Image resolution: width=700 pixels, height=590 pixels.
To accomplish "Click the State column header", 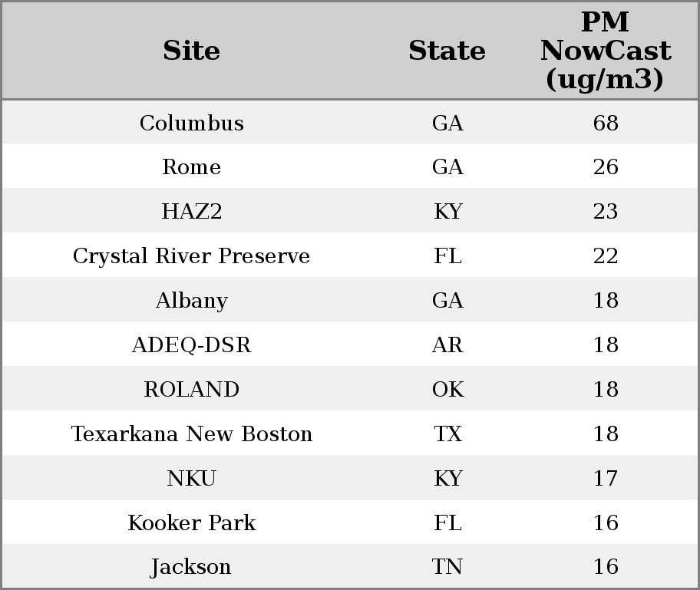I will (447, 51).
